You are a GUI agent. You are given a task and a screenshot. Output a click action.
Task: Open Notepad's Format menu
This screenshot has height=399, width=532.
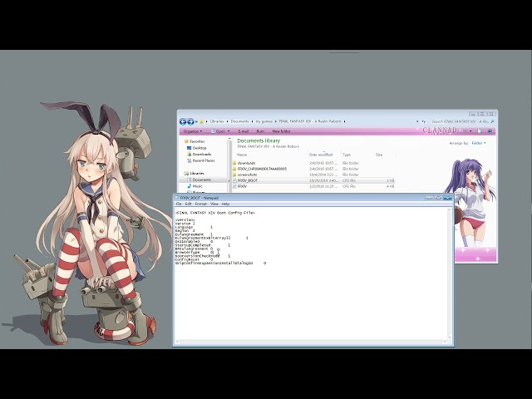(x=201, y=204)
